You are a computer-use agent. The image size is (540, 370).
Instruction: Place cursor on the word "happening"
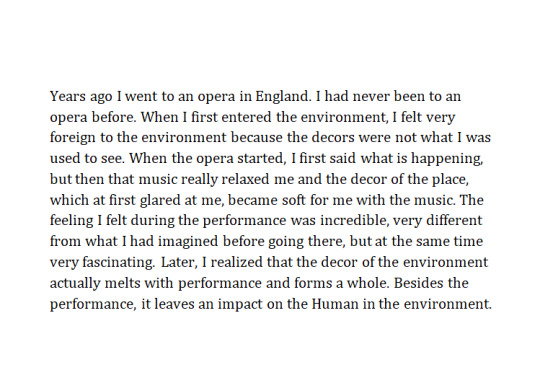(x=447, y=159)
